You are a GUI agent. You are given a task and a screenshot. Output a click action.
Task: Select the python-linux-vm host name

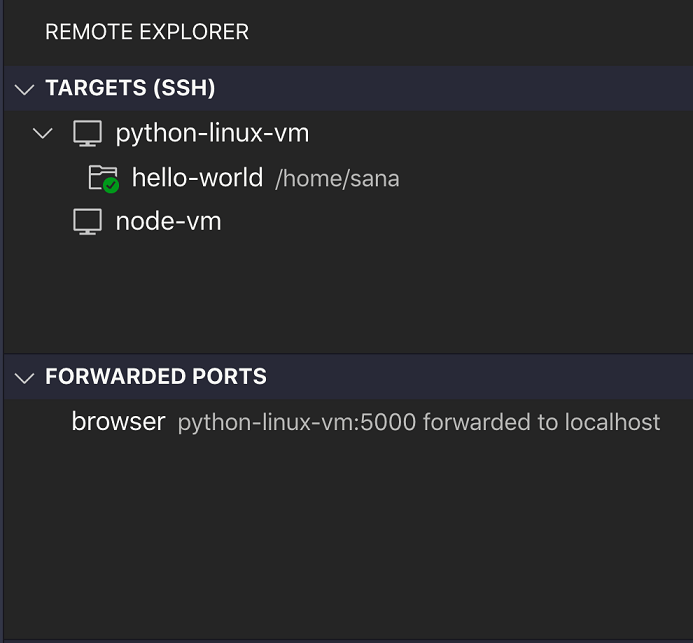pos(212,133)
